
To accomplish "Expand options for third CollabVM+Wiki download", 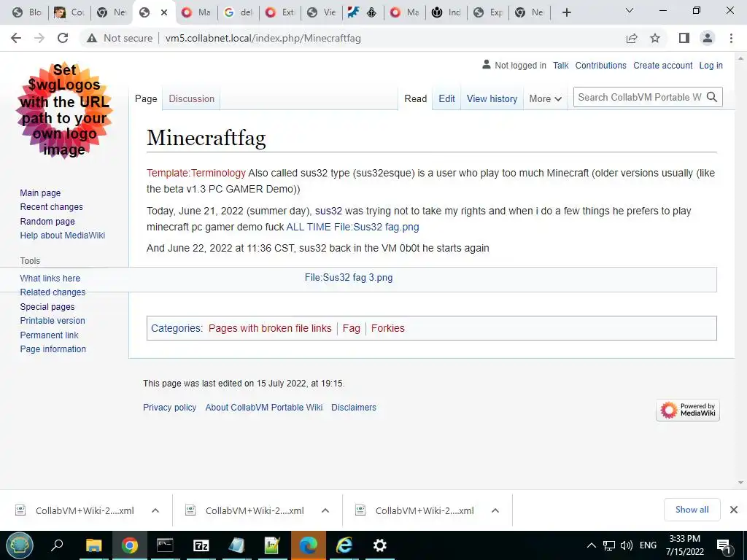I will [x=495, y=510].
